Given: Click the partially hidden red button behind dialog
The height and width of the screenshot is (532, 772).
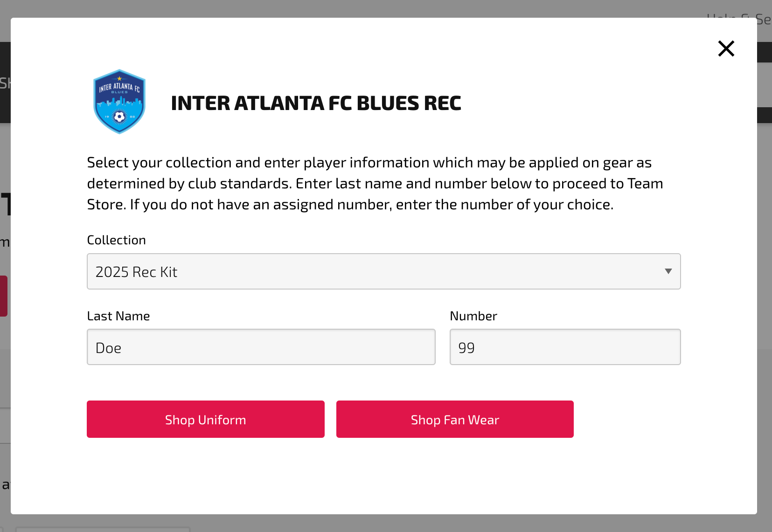Looking at the screenshot, I should 4,296.
